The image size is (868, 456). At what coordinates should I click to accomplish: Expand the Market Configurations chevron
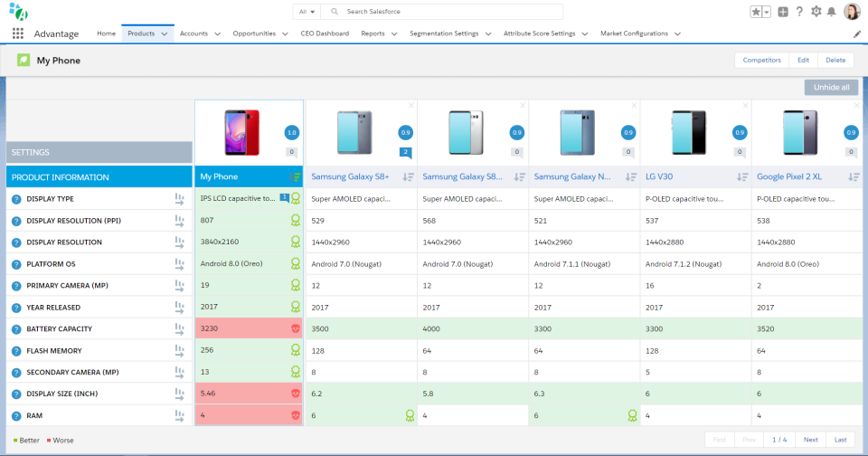(x=677, y=34)
